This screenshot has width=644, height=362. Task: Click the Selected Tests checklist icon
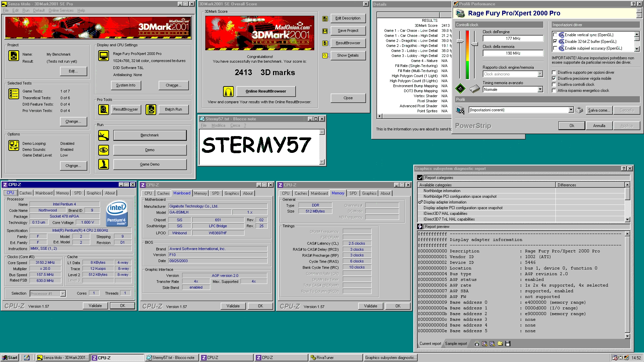(14, 94)
